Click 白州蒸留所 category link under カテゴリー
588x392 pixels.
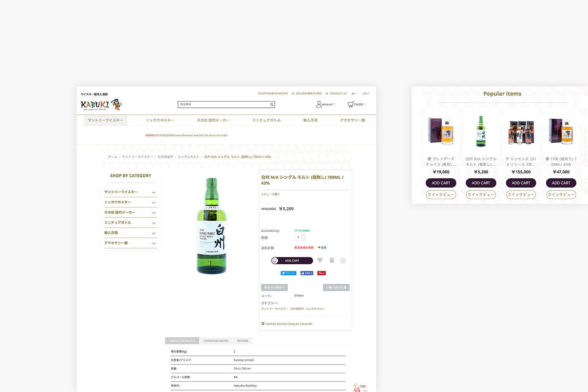pos(297,309)
